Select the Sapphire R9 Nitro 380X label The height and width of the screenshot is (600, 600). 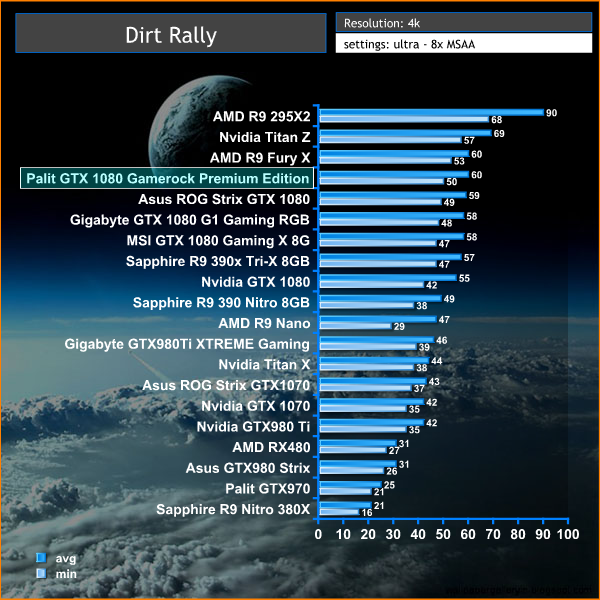[233, 509]
